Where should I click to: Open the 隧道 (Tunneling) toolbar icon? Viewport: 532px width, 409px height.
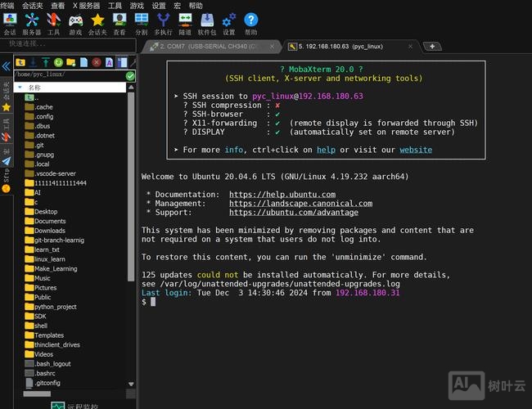(185, 24)
